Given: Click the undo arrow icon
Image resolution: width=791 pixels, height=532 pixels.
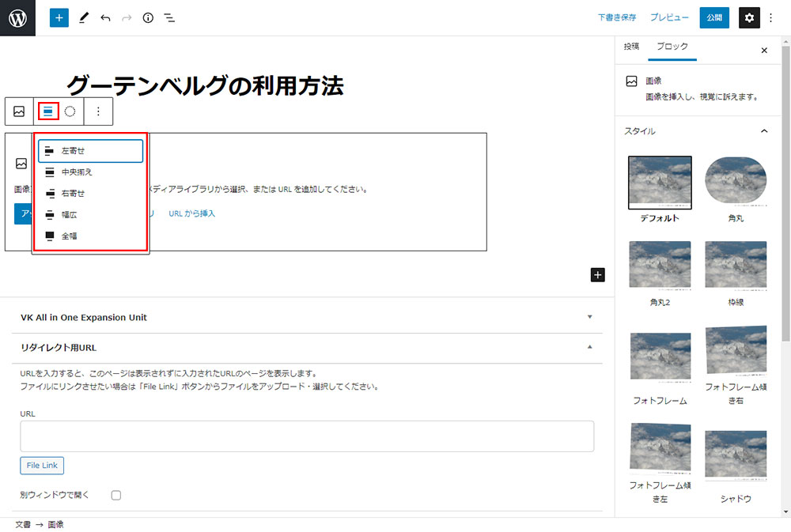Looking at the screenshot, I should point(105,17).
